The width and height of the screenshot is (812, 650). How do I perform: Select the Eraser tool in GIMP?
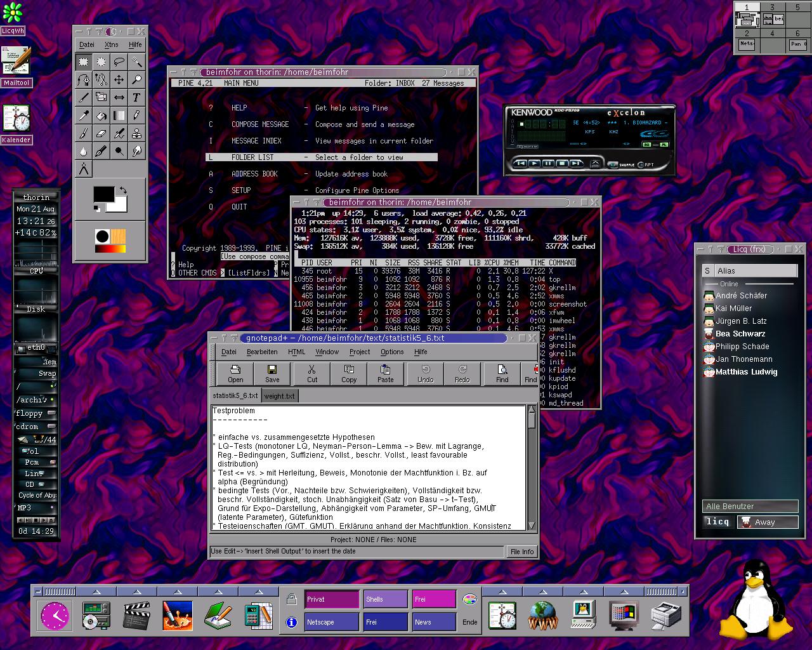coord(101,133)
